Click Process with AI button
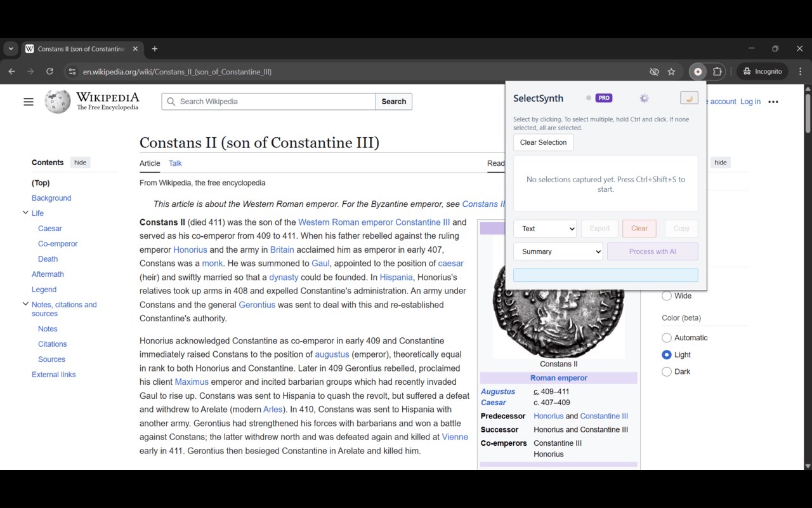 pos(653,251)
